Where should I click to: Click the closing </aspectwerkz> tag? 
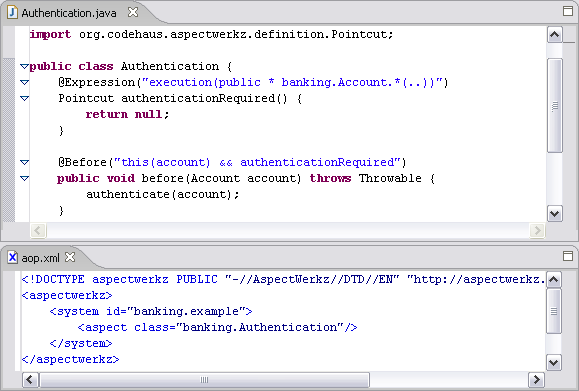71,359
